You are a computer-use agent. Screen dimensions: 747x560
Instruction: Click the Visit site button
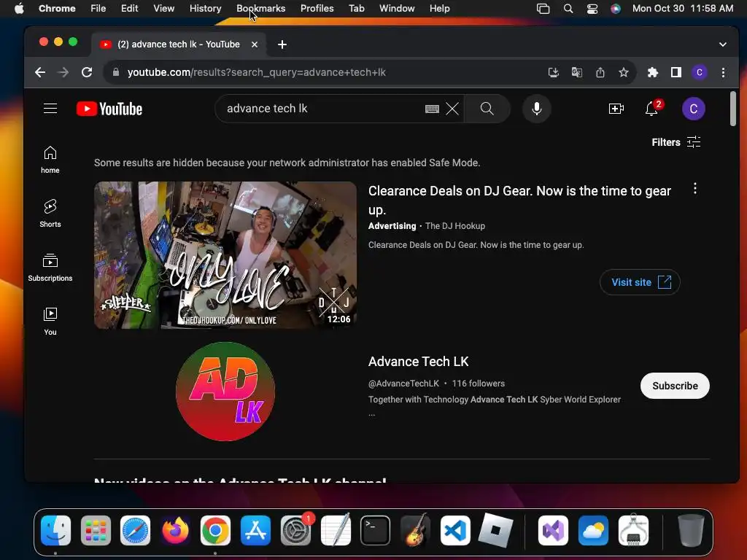[x=640, y=282]
